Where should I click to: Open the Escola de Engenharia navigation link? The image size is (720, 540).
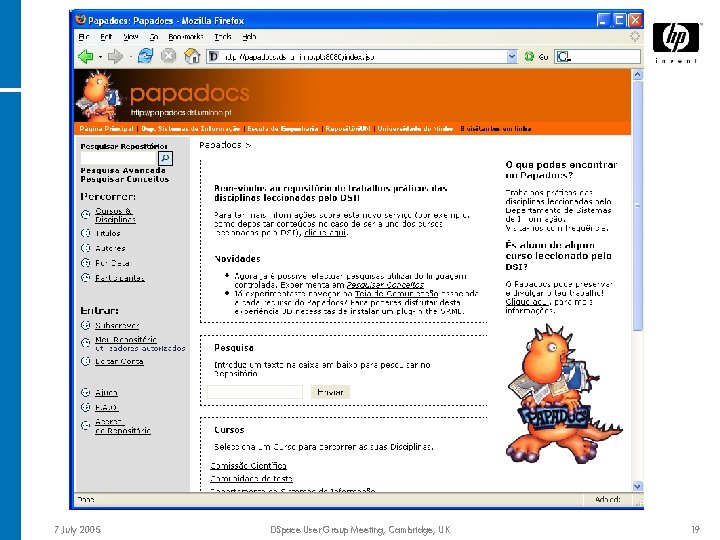point(283,129)
